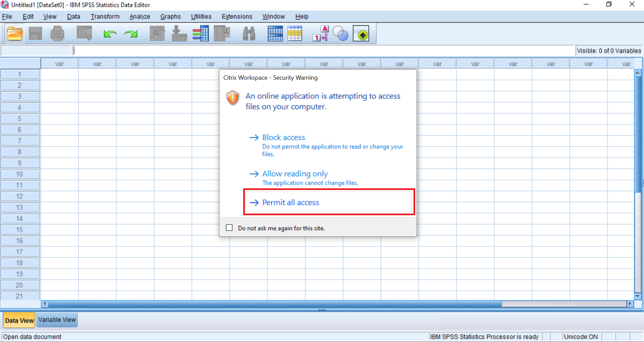Click the cell name box left of editor
The width and height of the screenshot is (644, 342).
pyautogui.click(x=36, y=50)
